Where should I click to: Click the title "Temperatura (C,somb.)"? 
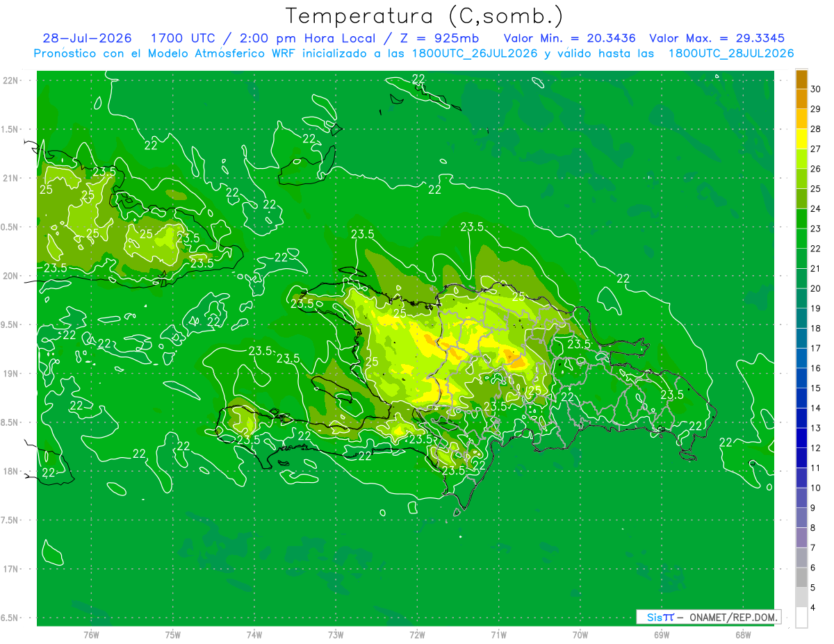[424, 15]
